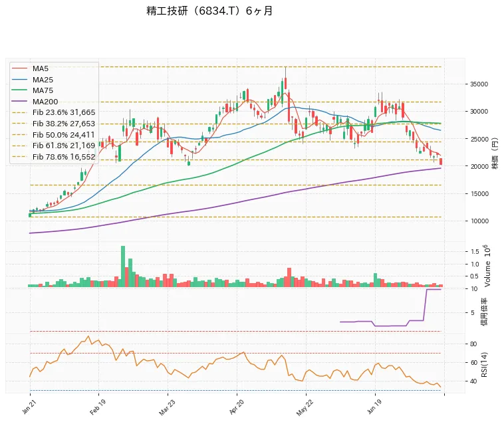Click the Apr 20 date axis label
504x422 pixels.
236,407
